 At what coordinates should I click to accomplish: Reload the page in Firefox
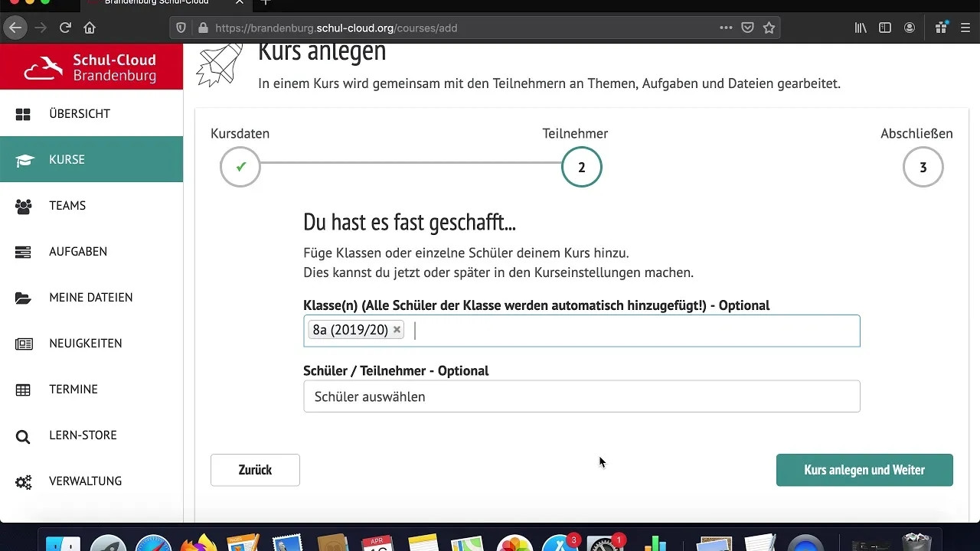[x=65, y=28]
